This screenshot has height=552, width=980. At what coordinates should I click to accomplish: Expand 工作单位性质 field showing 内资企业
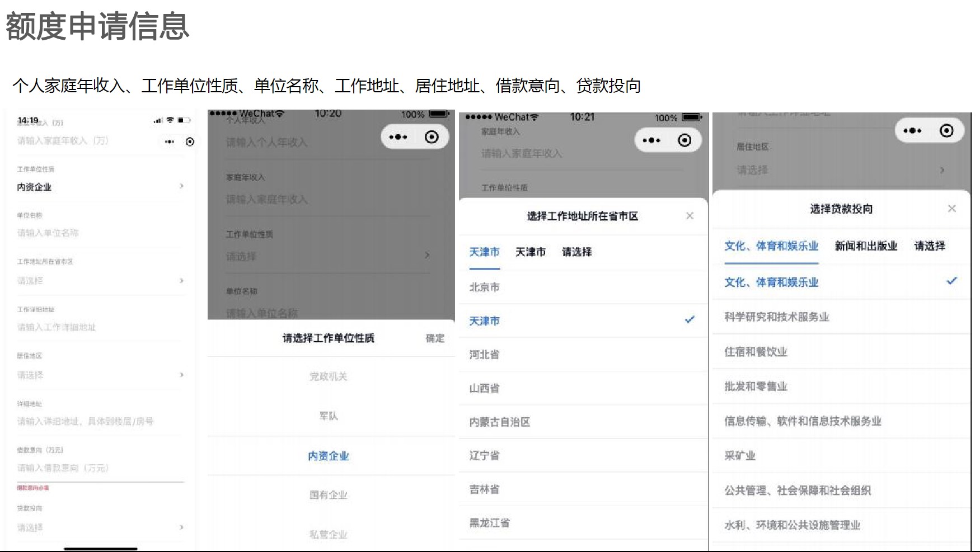click(101, 187)
